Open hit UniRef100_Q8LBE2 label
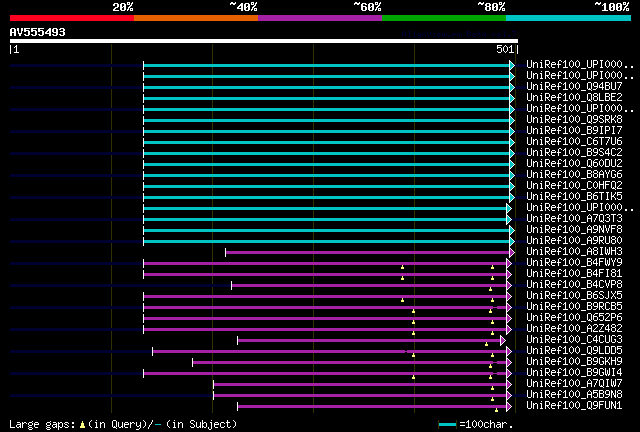The width and height of the screenshot is (640, 432). (574, 97)
